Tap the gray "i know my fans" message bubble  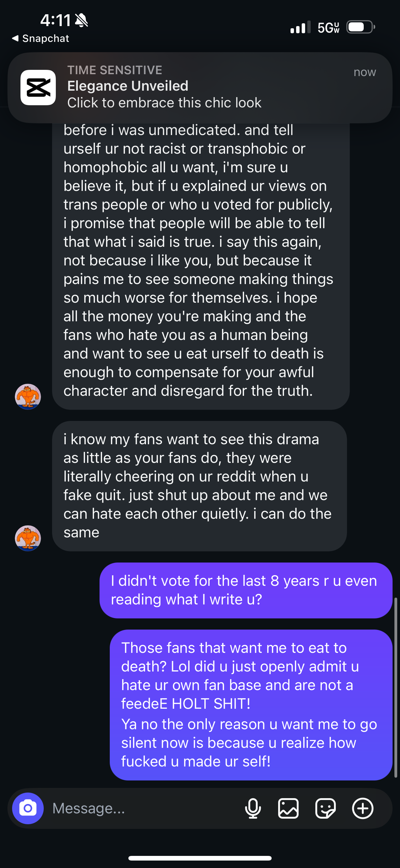point(199,486)
